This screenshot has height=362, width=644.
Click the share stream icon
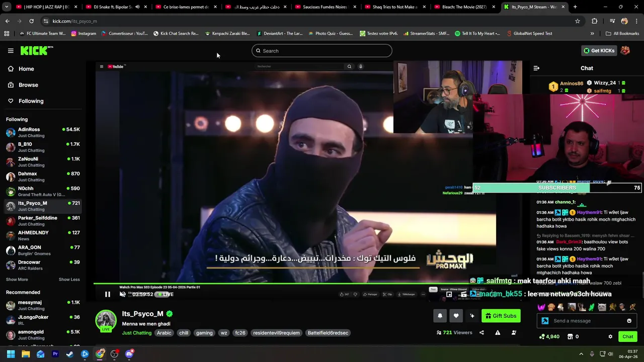pos(481,333)
